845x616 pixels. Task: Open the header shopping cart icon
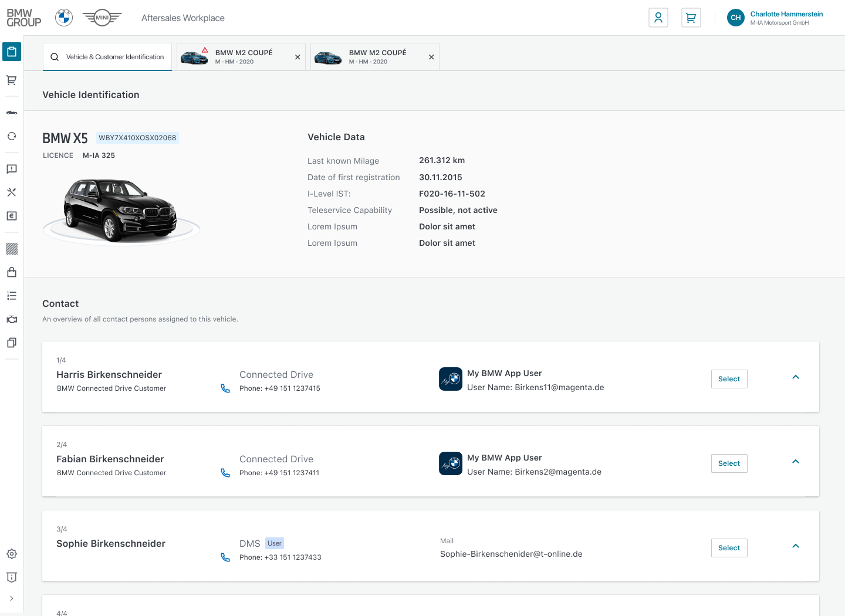pyautogui.click(x=691, y=18)
